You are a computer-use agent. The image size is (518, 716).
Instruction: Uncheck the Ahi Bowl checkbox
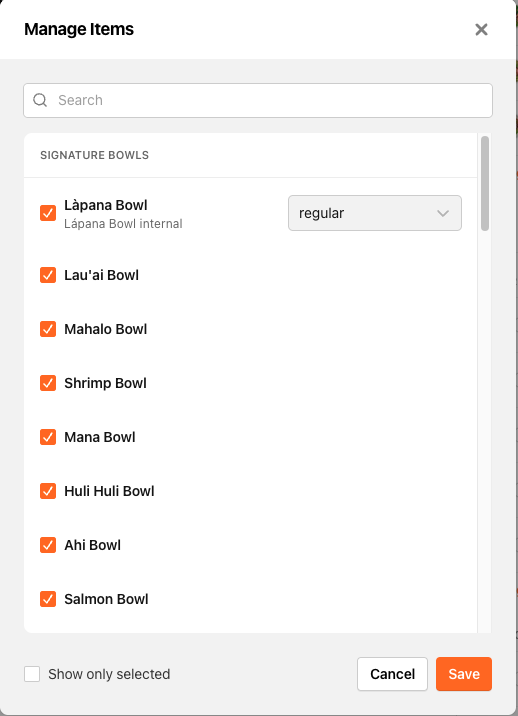pyautogui.click(x=48, y=545)
